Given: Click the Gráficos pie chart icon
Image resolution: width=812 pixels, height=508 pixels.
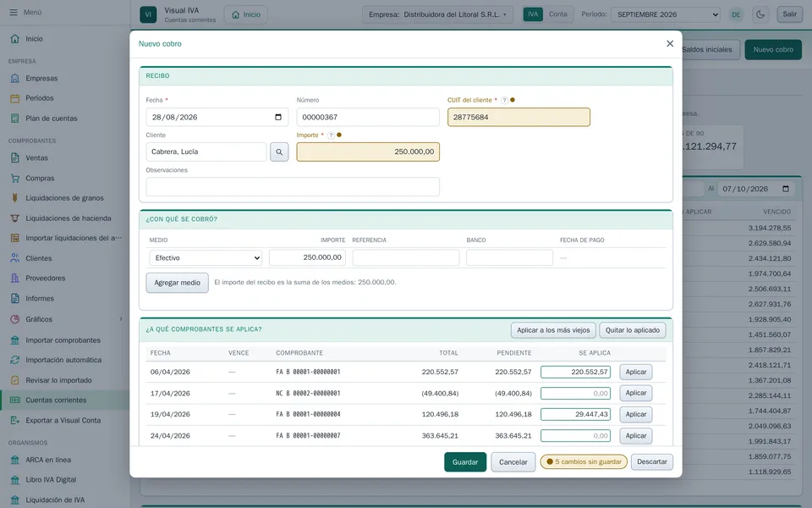Looking at the screenshot, I should coord(15,319).
